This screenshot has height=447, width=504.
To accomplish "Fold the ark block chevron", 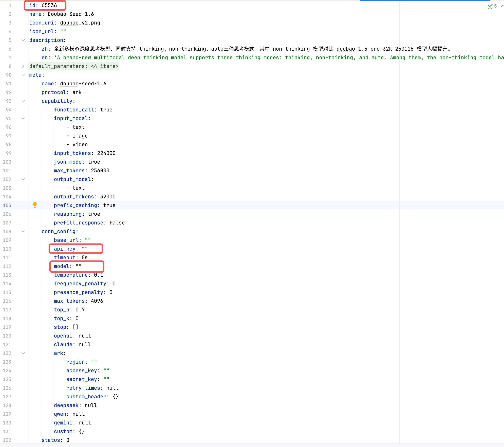I will (x=23, y=353).
